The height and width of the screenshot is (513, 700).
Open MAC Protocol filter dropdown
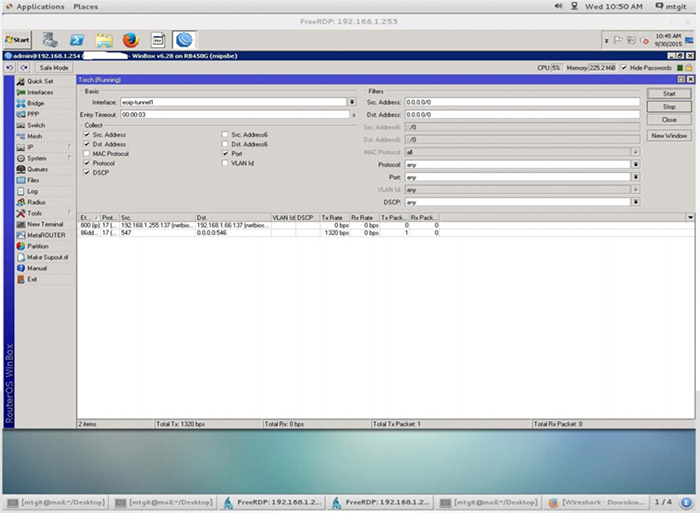(636, 152)
